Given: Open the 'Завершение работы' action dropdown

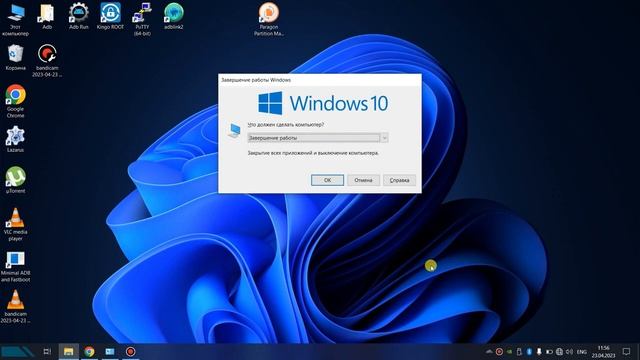Looking at the screenshot, I should (318, 138).
